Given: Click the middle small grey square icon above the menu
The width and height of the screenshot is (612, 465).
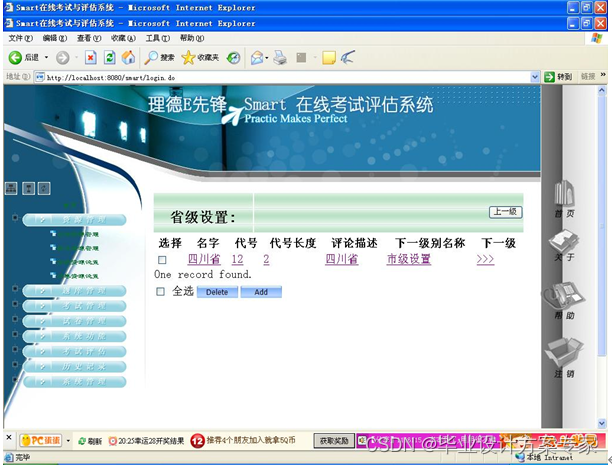Looking at the screenshot, I should point(28,188).
